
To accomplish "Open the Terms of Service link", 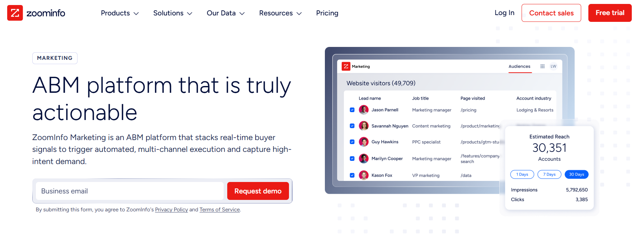I will pos(220,210).
